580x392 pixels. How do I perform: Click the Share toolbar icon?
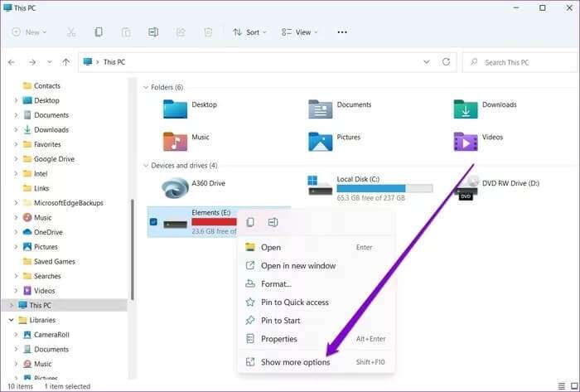click(x=181, y=32)
